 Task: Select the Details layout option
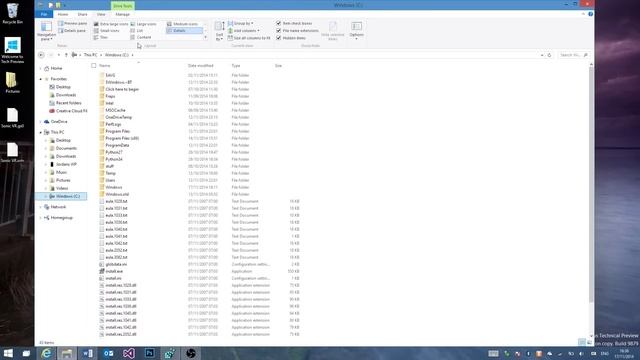click(184, 31)
